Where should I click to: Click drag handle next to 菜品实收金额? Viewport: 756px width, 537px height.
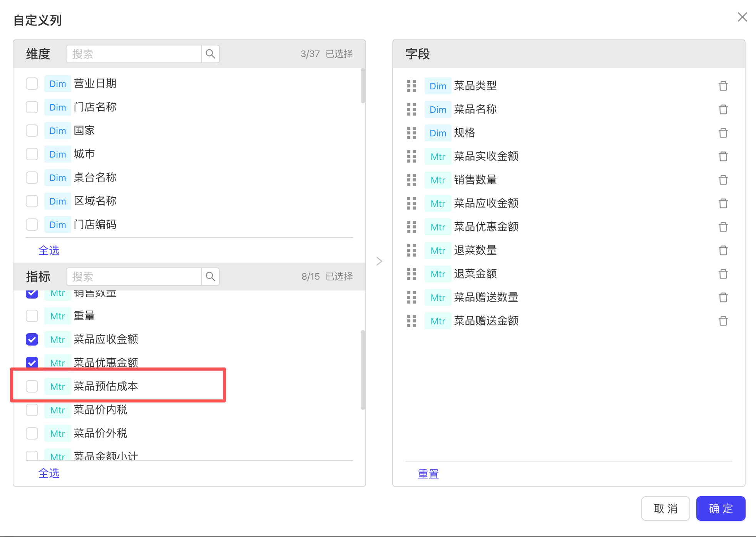(x=411, y=156)
